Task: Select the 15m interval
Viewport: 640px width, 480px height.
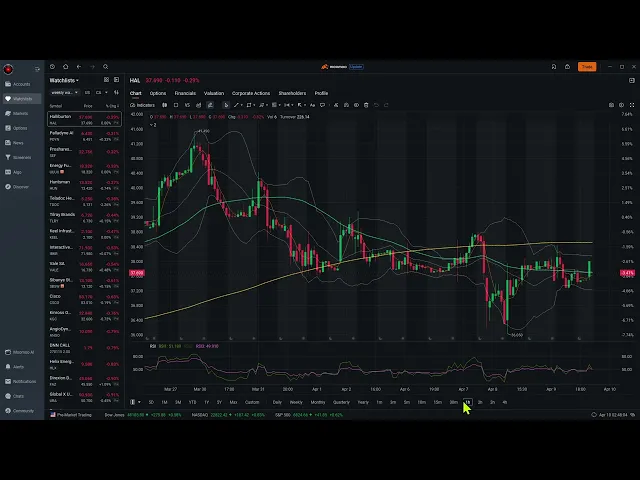Action: (438, 402)
